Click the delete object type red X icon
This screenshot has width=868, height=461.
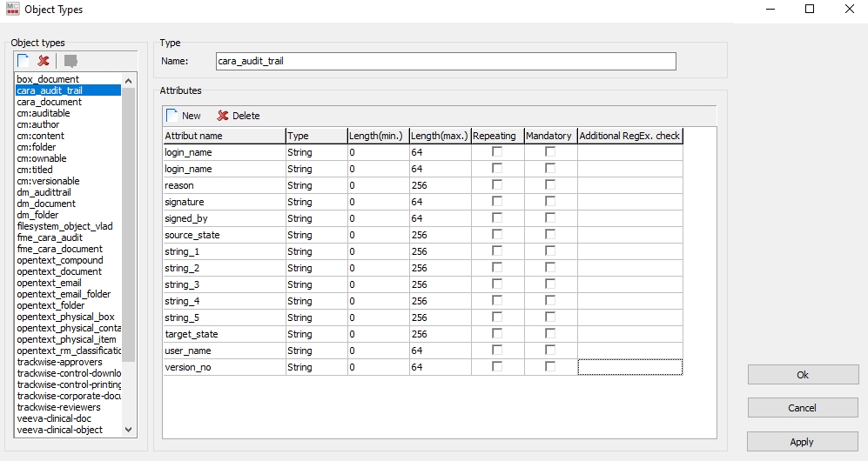click(44, 61)
